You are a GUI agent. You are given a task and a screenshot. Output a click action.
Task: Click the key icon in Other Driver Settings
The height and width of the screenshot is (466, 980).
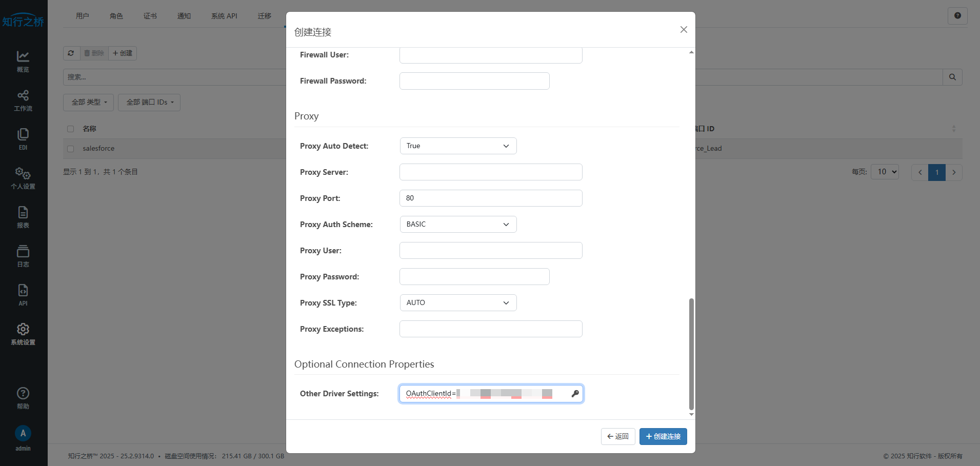[x=575, y=394]
